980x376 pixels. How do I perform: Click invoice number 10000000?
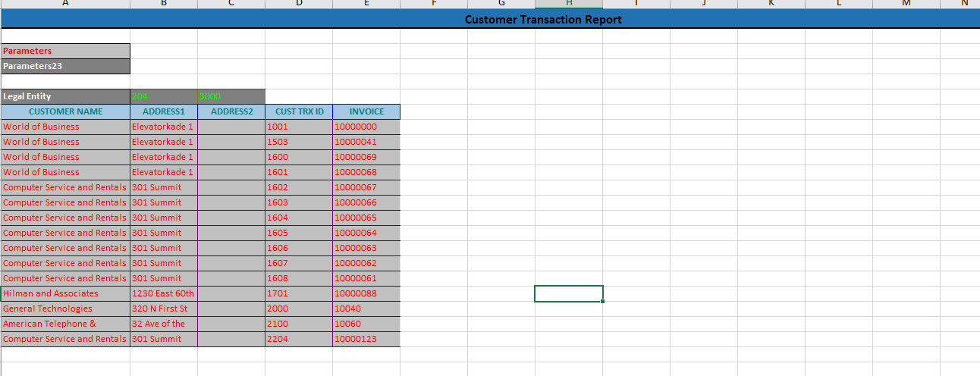pyautogui.click(x=366, y=127)
